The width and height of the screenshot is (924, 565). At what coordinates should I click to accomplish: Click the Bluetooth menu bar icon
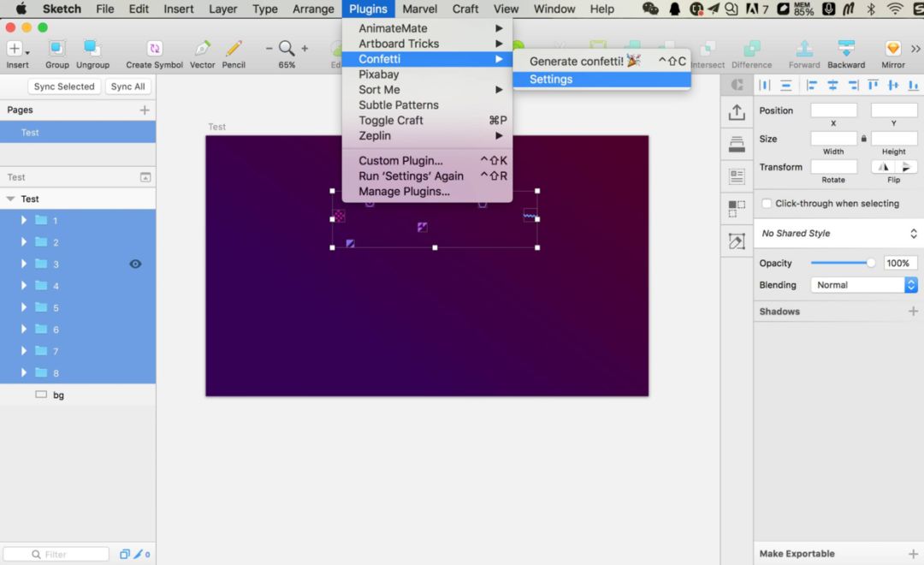871,9
